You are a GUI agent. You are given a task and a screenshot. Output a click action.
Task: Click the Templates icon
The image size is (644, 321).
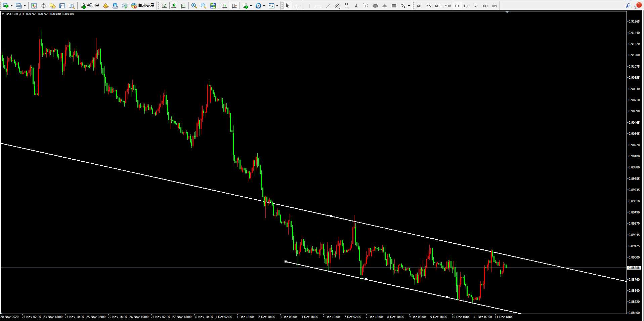tap(271, 6)
